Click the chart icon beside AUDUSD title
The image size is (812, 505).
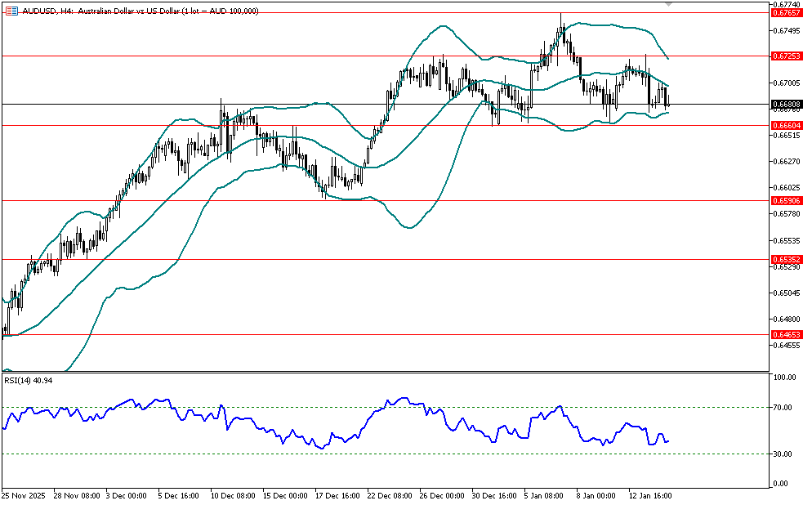point(11,11)
